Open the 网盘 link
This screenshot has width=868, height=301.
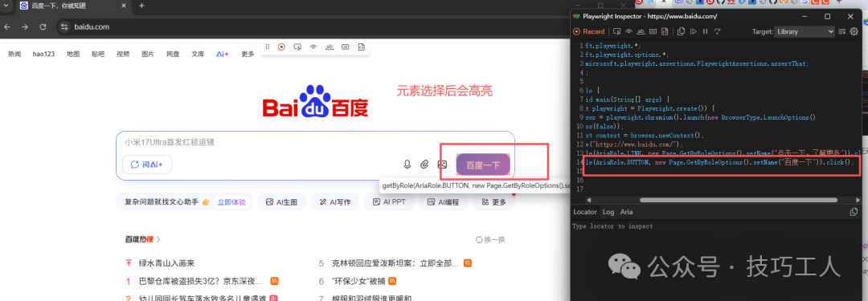(173, 55)
